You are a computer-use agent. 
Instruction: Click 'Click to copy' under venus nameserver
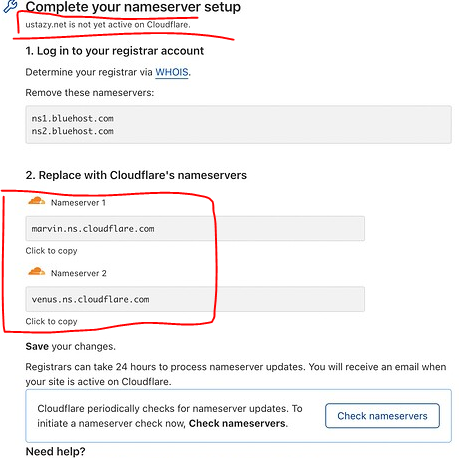pyautogui.click(x=51, y=321)
